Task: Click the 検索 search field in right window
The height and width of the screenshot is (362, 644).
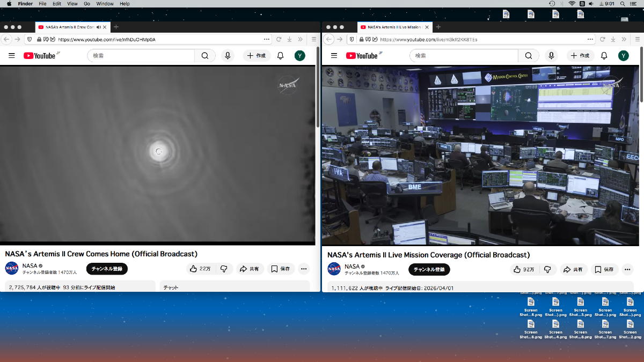Action: point(464,56)
